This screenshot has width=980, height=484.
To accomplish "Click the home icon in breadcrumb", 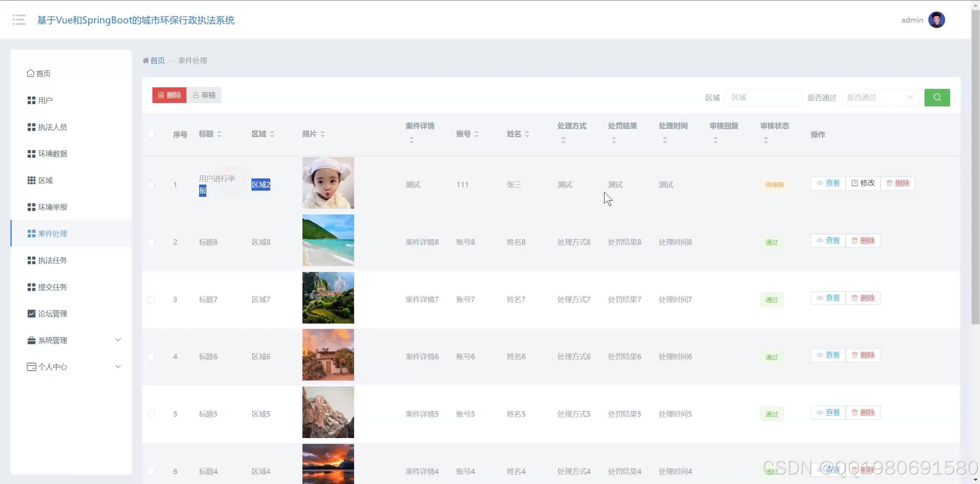I will pyautogui.click(x=145, y=60).
